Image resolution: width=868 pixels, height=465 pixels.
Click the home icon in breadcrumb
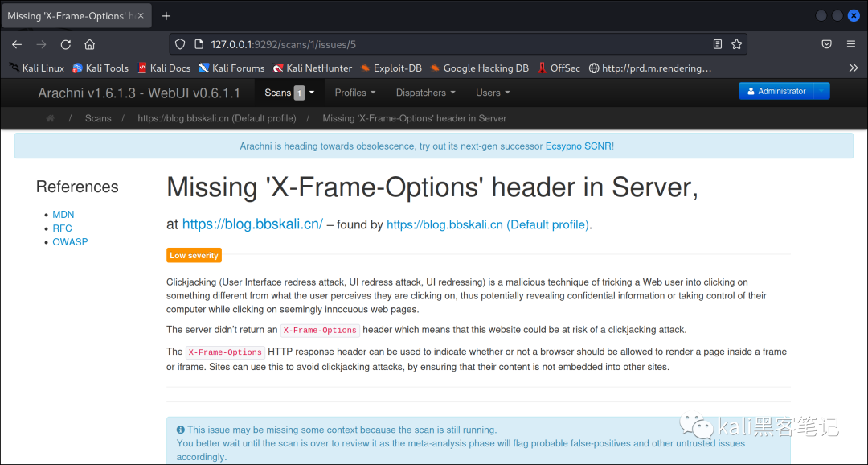[x=51, y=118]
